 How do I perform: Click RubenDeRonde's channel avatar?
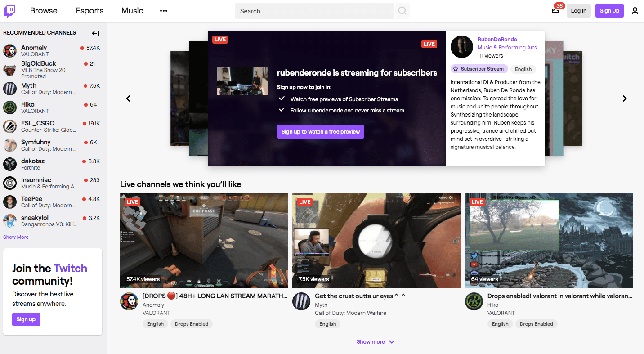(x=462, y=47)
